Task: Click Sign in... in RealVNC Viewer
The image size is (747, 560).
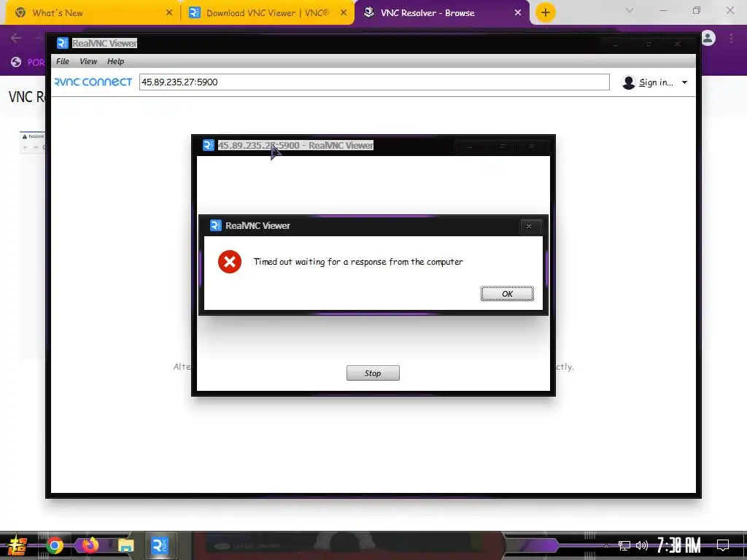Action: 656,82
